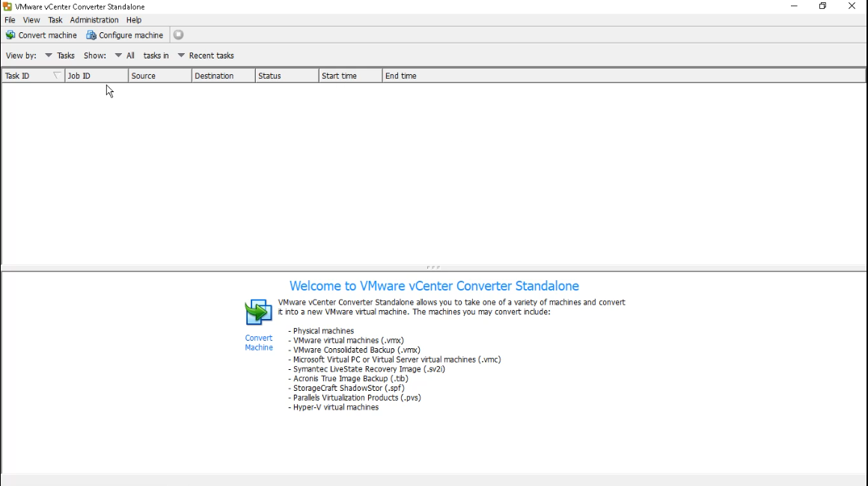Click 'Symantec LiveState Recovery Image (.sv2i)' text
The height and width of the screenshot is (486, 868).
[369, 369]
